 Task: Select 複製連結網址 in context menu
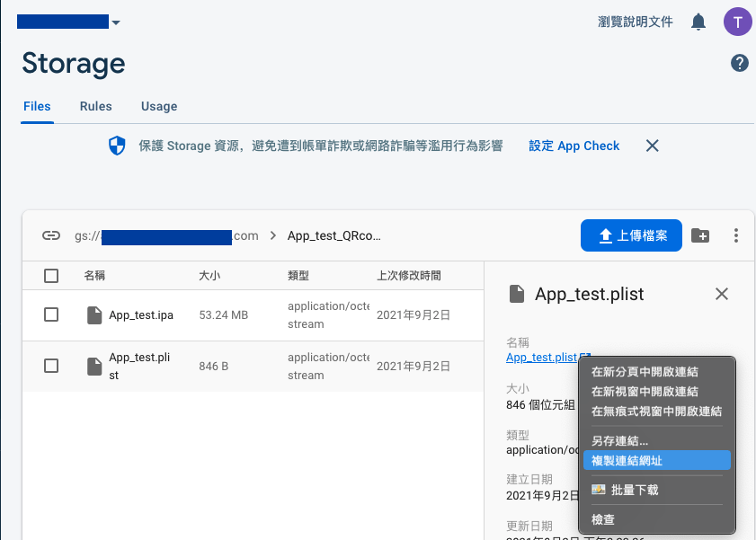tap(657, 461)
